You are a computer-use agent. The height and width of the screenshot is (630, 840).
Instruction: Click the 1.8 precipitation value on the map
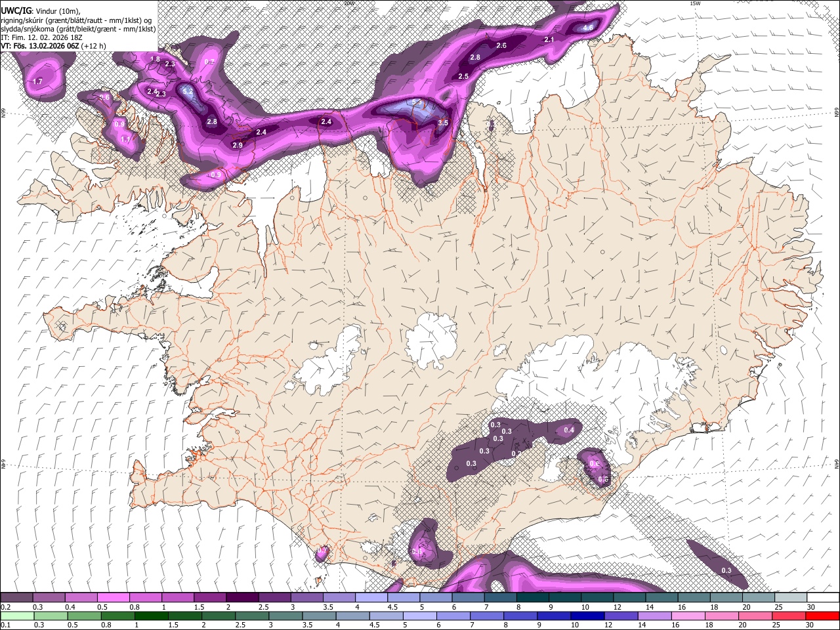point(155,59)
